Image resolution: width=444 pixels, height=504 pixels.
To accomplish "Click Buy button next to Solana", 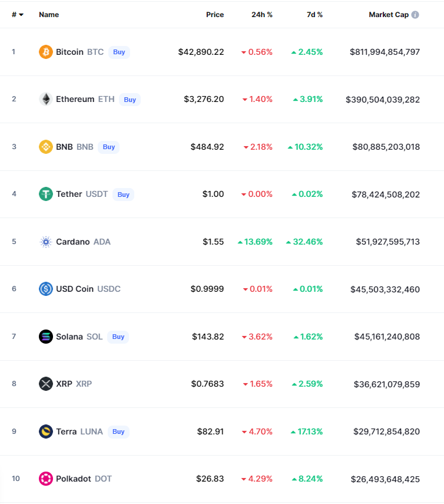I will coord(118,337).
